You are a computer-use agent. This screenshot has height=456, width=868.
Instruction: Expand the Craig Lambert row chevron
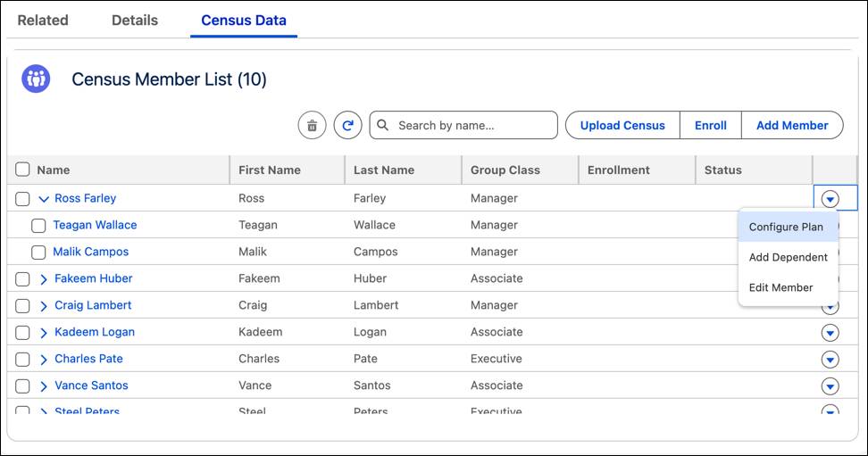(x=44, y=306)
